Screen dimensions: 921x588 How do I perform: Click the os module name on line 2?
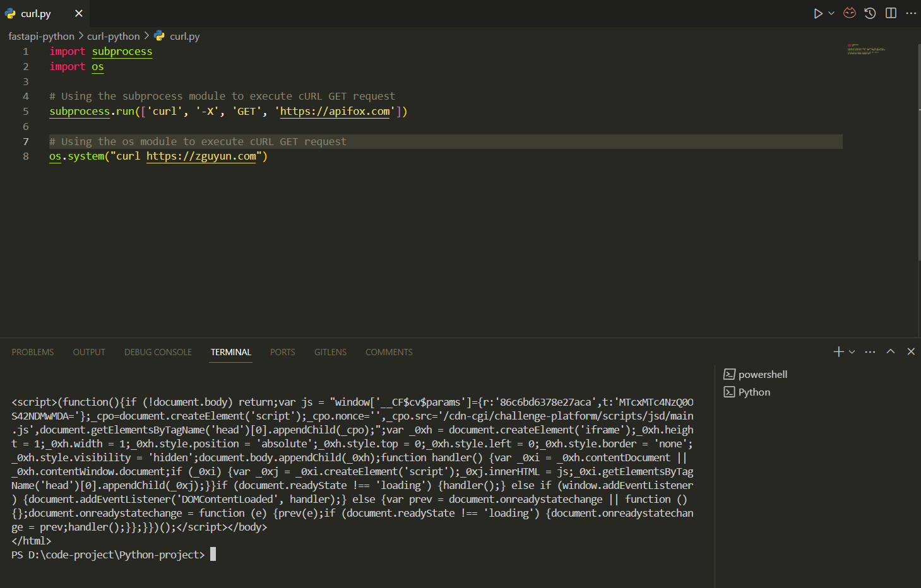[x=98, y=67]
